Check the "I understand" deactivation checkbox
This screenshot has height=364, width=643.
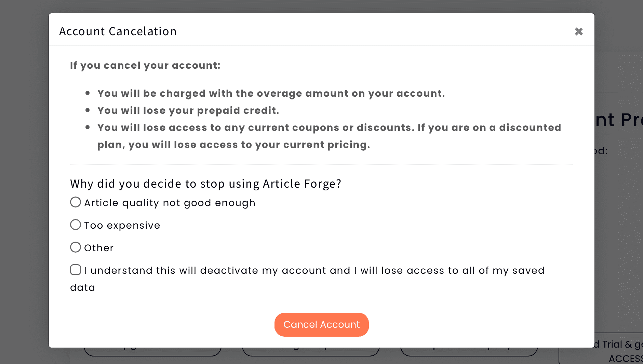point(76,270)
